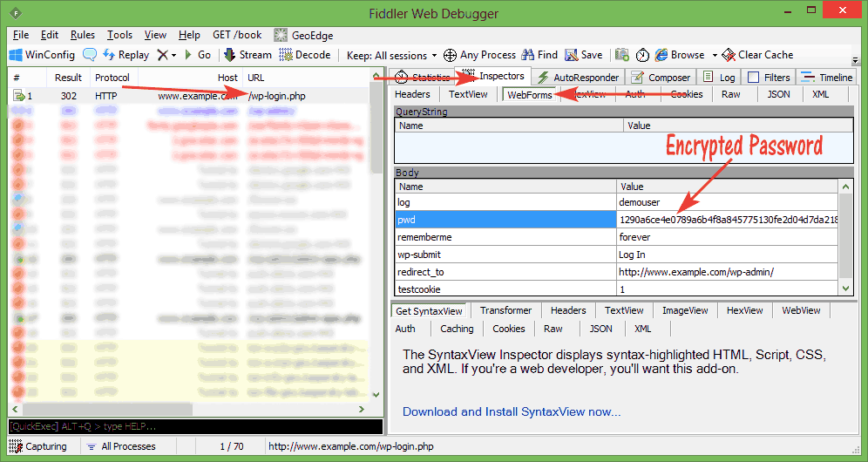Sort sessions by Host column header
Screen dimensions: 868x462
[190, 78]
